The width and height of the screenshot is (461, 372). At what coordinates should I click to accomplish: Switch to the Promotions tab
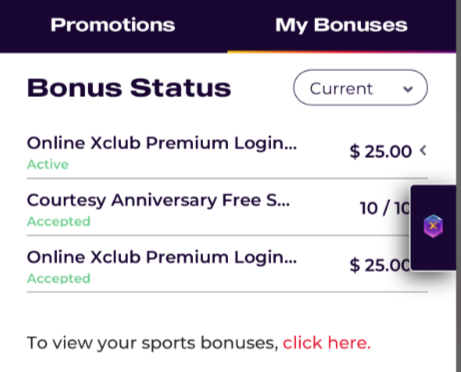(x=113, y=25)
